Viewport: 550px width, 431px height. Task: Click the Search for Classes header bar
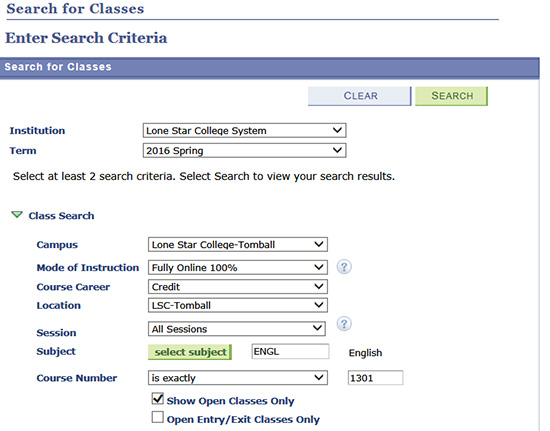269,68
